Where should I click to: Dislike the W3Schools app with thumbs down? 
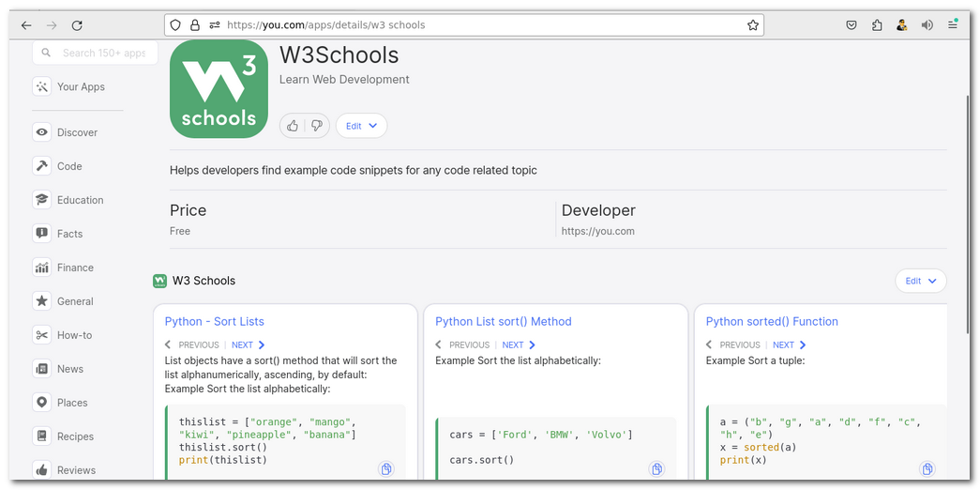(317, 126)
